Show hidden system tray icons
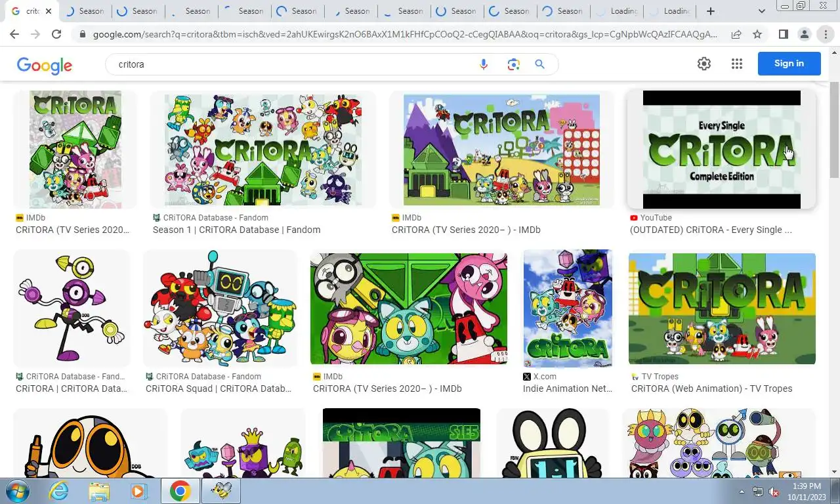 point(742,492)
